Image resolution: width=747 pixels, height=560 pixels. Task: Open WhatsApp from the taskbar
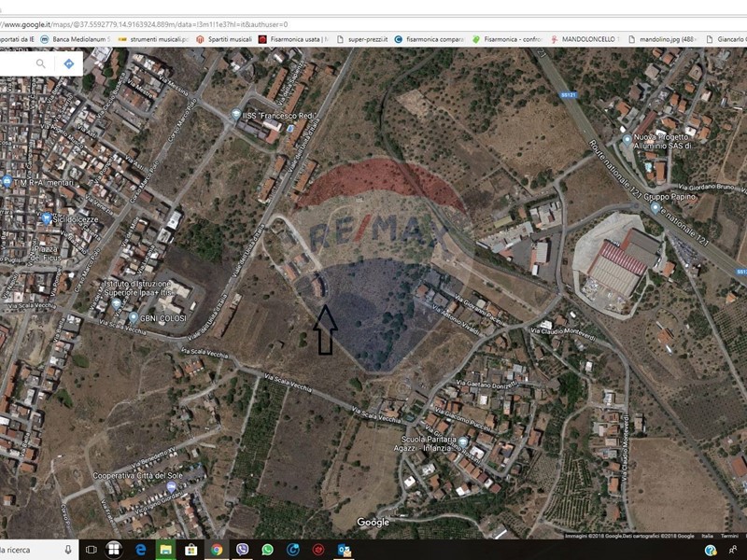click(x=268, y=550)
